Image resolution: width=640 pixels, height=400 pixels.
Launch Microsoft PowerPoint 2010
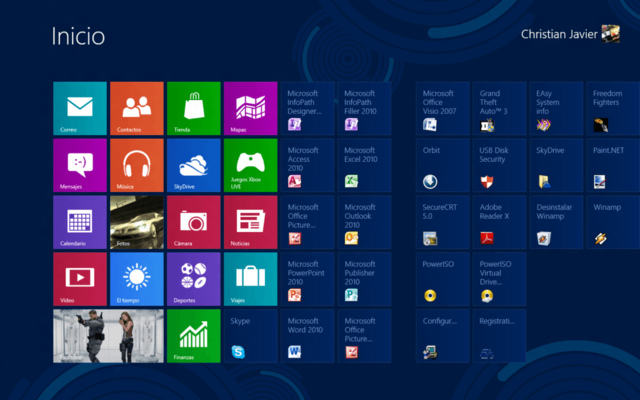(x=307, y=279)
